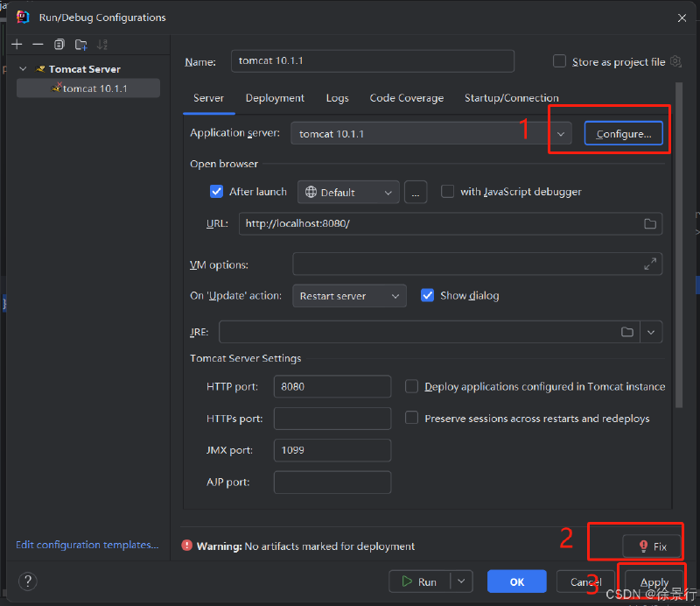Switch to the Startup/Connection tab

coord(512,98)
